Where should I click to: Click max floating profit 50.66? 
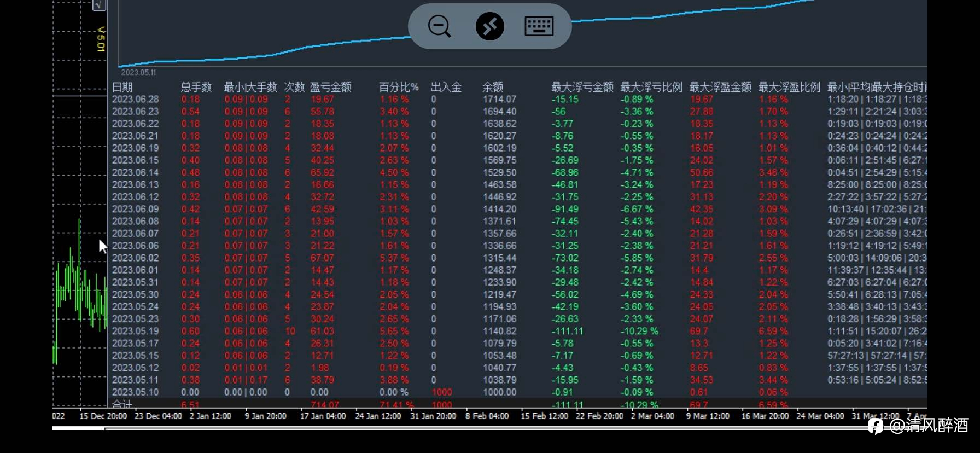click(x=702, y=172)
